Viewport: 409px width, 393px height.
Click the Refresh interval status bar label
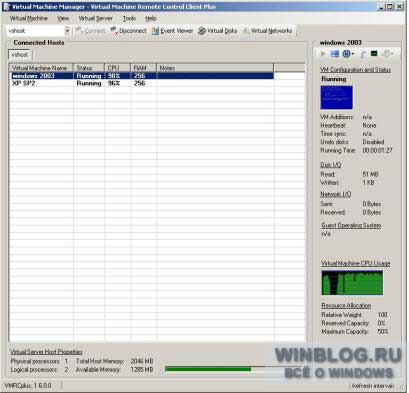(x=373, y=386)
